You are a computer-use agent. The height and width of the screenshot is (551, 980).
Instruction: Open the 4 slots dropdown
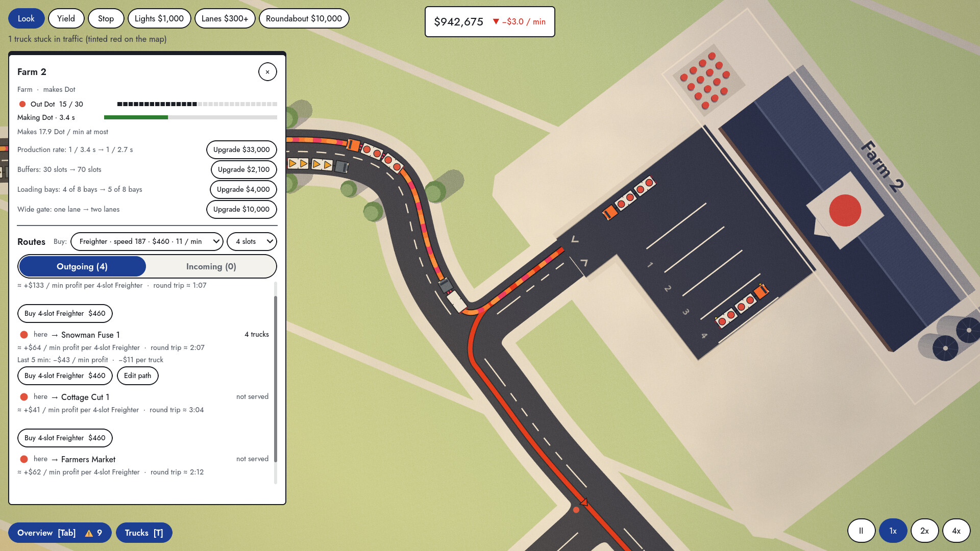pos(252,241)
